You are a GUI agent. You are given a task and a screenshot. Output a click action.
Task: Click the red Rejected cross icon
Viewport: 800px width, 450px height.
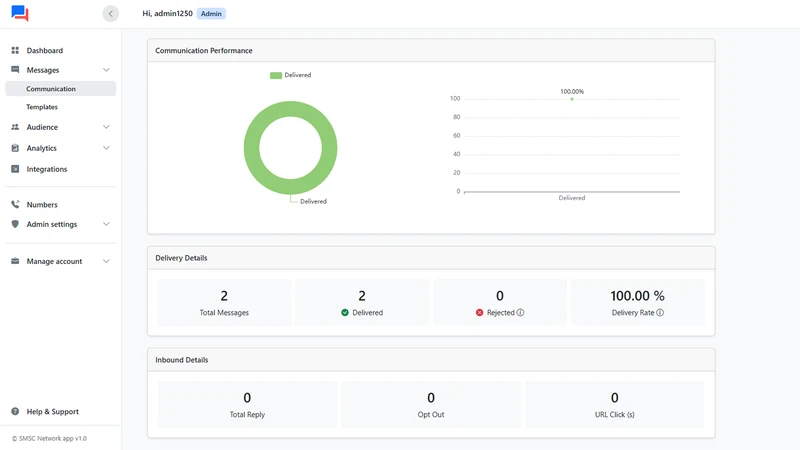pos(479,313)
